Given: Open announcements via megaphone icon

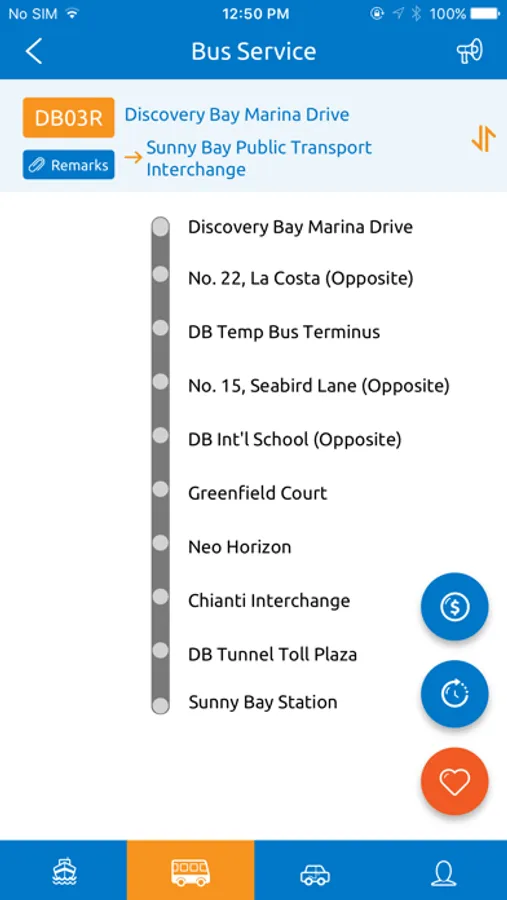Looking at the screenshot, I should pos(470,52).
